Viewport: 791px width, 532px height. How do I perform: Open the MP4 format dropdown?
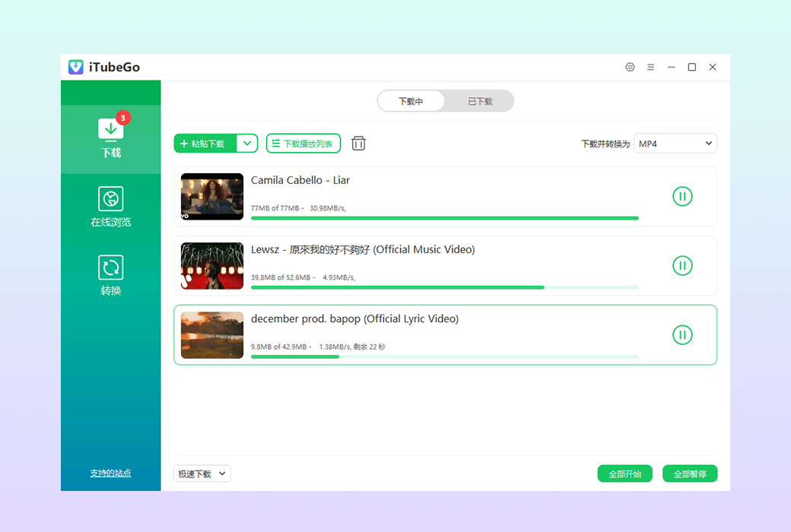tap(675, 143)
